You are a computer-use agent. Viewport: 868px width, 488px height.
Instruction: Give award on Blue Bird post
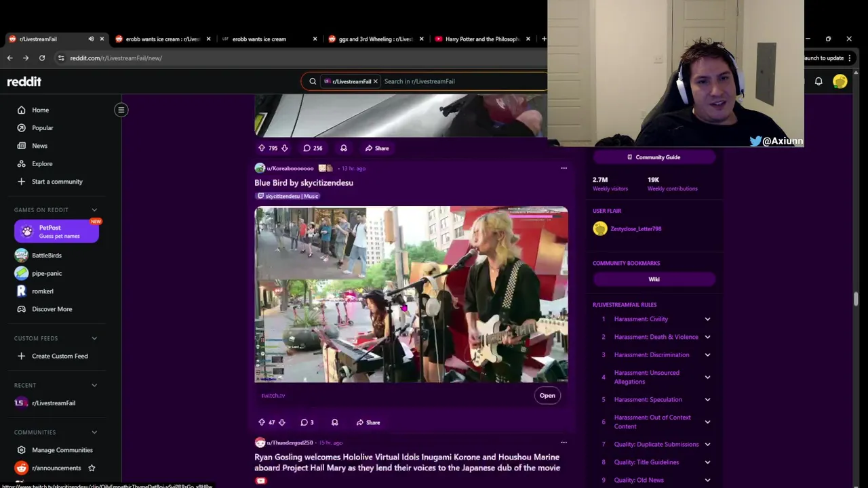point(334,422)
